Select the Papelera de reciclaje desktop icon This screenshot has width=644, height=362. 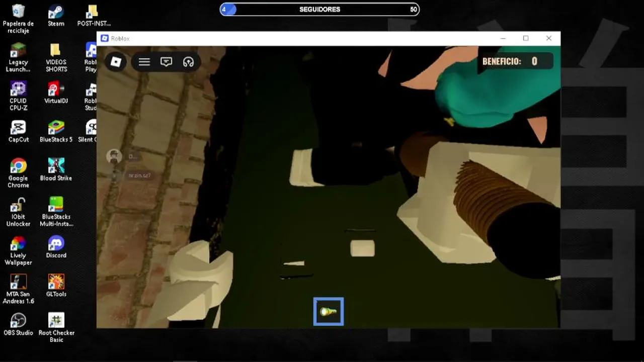coord(18,19)
